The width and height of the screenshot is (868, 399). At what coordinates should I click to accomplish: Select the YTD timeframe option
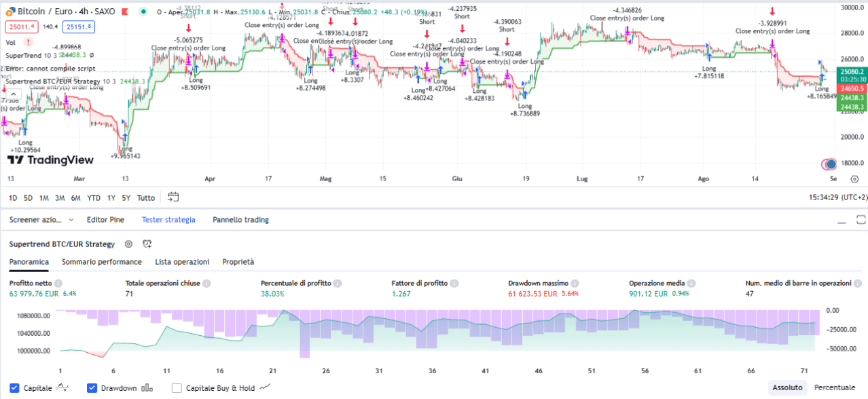pos(93,197)
